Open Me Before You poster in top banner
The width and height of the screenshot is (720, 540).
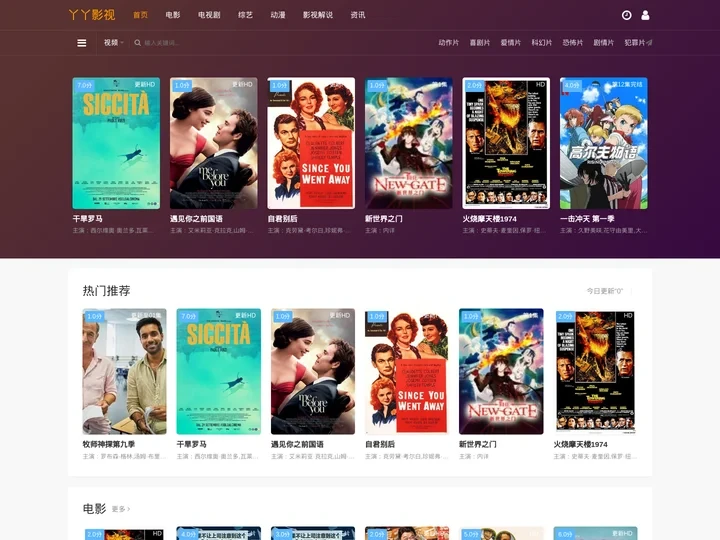click(x=214, y=143)
